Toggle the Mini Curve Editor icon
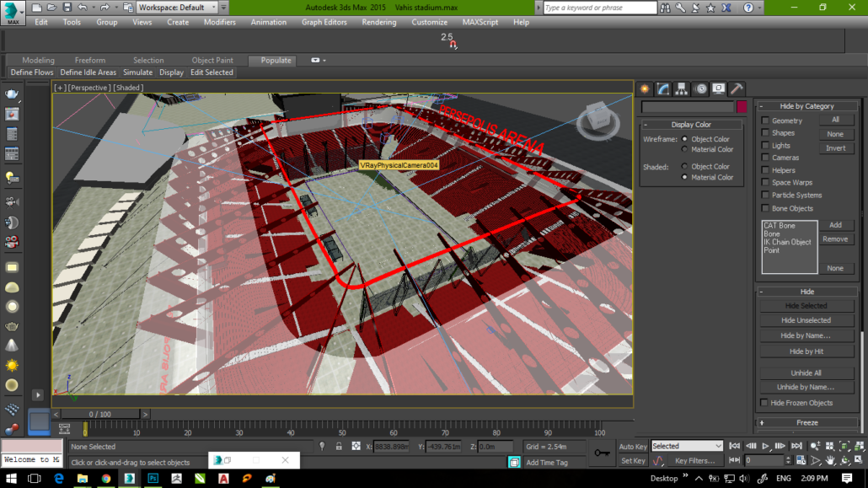 [x=64, y=428]
